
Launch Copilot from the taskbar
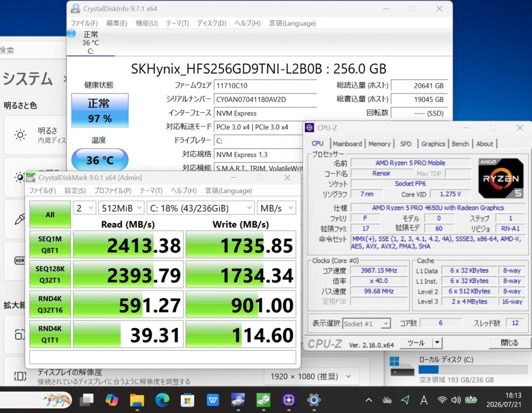point(112,400)
